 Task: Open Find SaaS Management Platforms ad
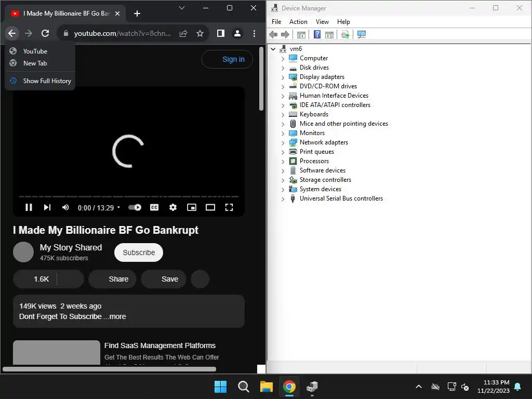click(160, 345)
